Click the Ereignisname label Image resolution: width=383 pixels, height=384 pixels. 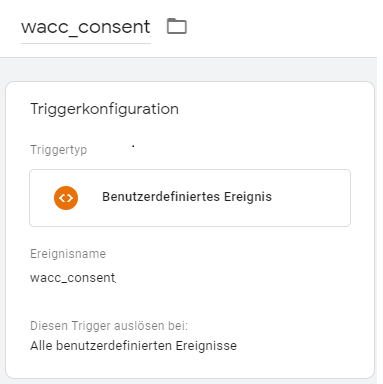pos(68,254)
